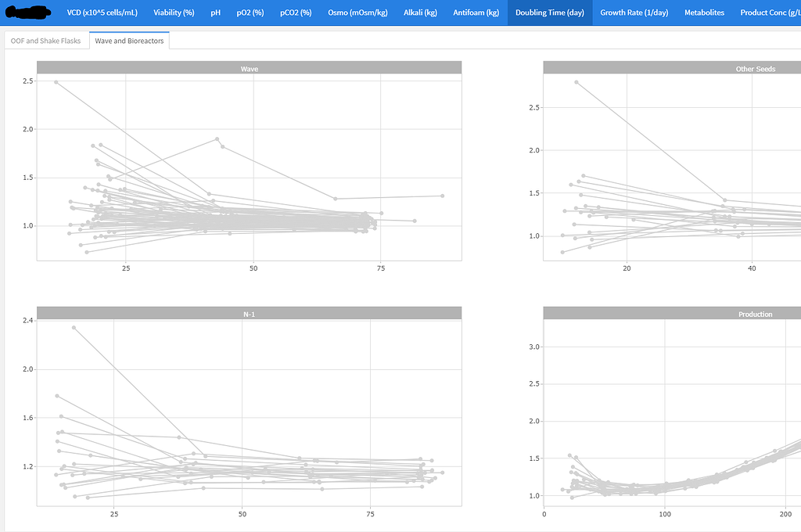Switch to the pH tab
801x532 pixels.
point(216,13)
